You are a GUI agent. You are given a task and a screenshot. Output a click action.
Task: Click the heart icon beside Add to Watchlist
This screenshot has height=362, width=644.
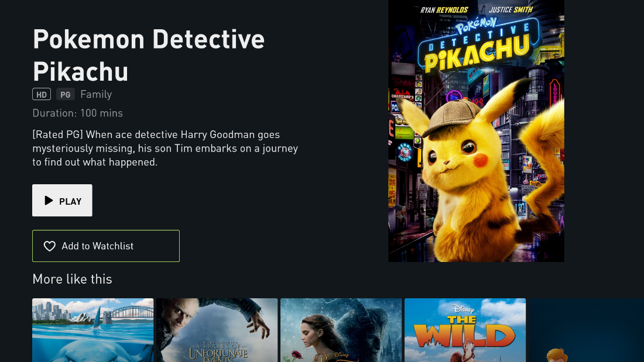click(50, 246)
